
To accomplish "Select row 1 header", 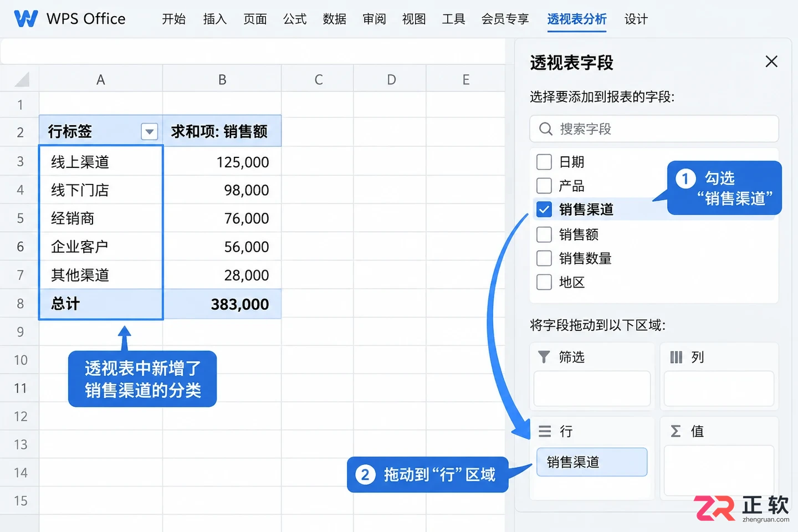I will point(20,105).
